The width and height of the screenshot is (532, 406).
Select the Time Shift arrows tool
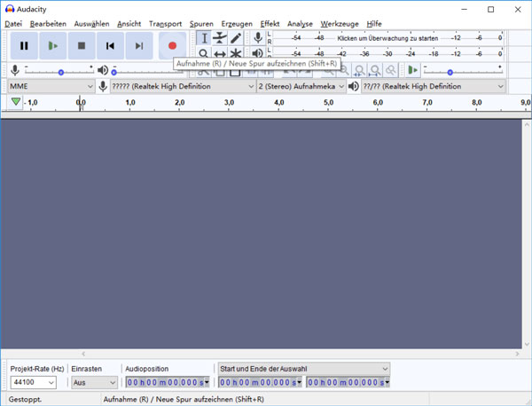click(220, 53)
